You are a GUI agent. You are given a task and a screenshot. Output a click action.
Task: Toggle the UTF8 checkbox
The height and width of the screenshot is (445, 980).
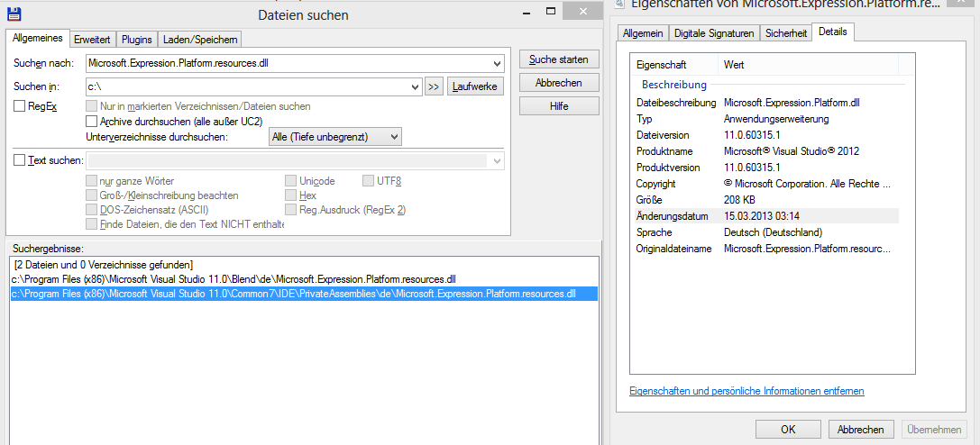[368, 181]
